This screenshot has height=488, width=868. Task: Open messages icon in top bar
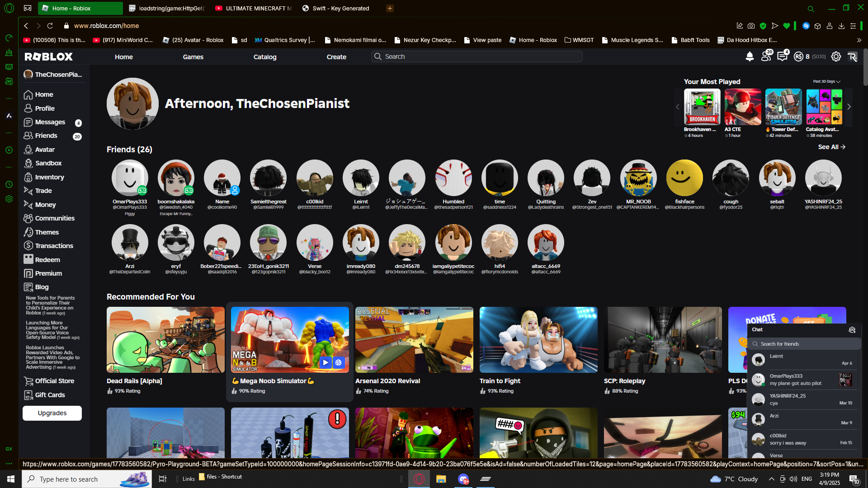(782, 56)
